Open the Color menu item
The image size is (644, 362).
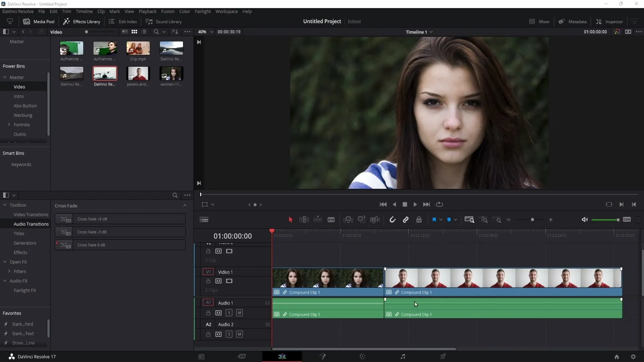pyautogui.click(x=184, y=11)
